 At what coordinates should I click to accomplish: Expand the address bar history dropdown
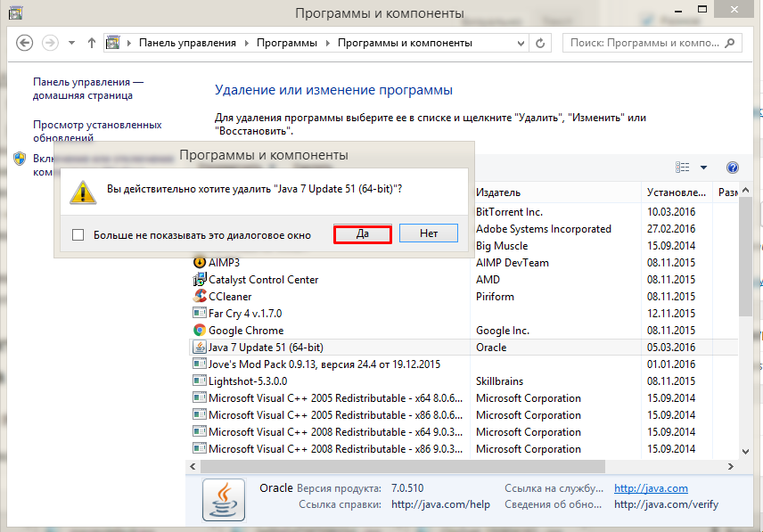(x=519, y=43)
